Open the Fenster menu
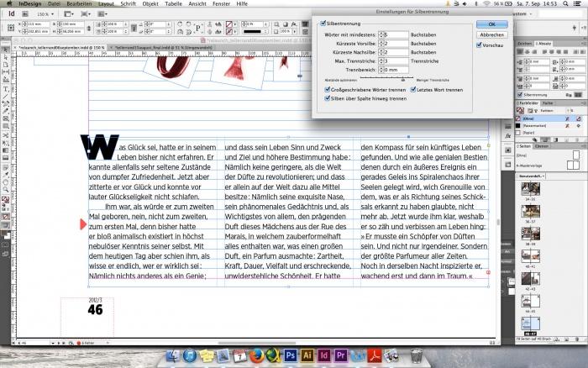Image resolution: width=588 pixels, height=368 pixels. point(221,3)
